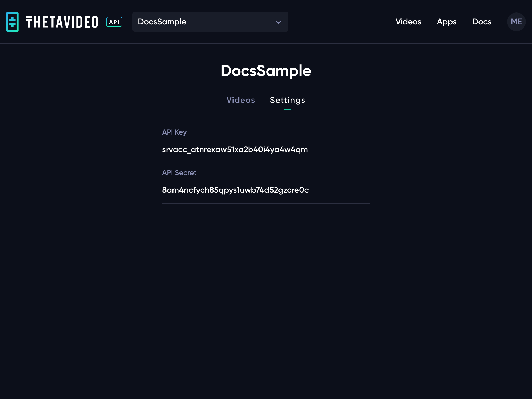Open the ME profile avatar
Image resolution: width=532 pixels, height=399 pixels.
(x=516, y=22)
